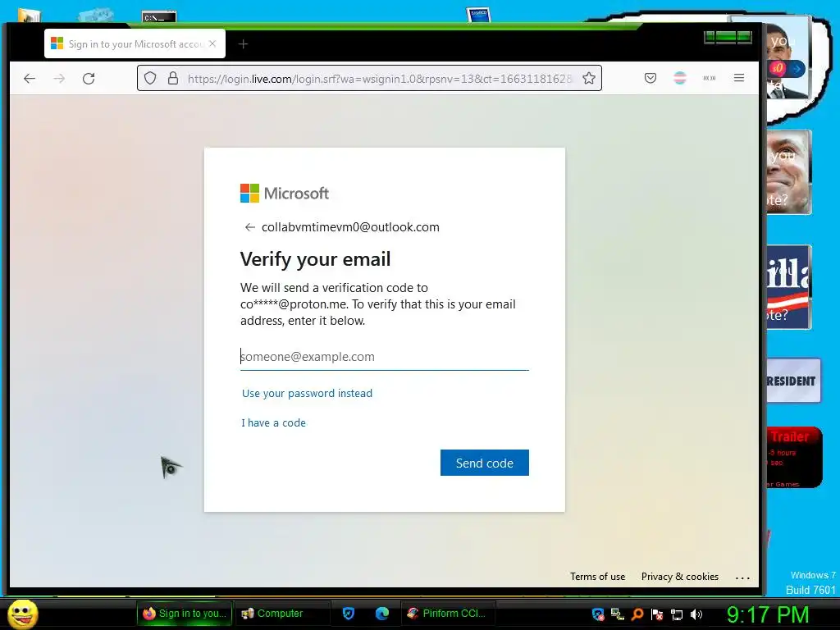Screen dimensions: 840x630
Task: Click the browser forward arrow
Action: click(x=59, y=79)
